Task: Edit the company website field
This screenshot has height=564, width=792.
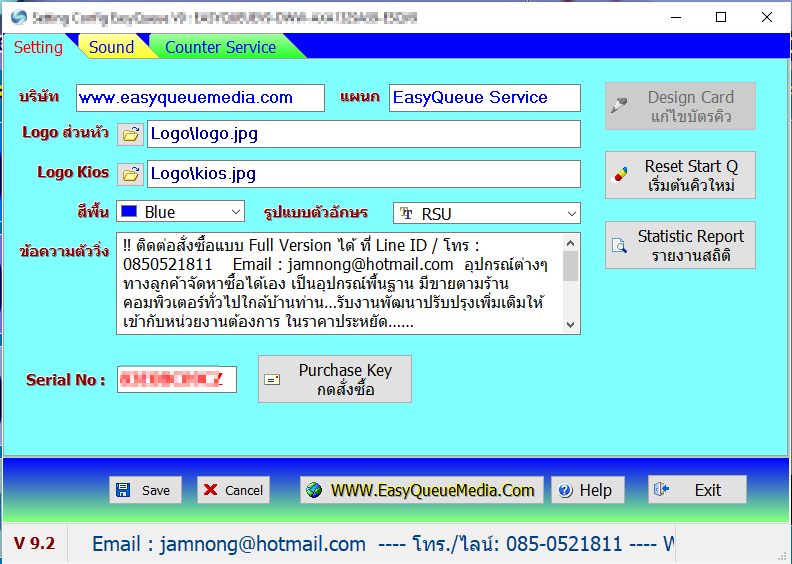Action: click(200, 97)
